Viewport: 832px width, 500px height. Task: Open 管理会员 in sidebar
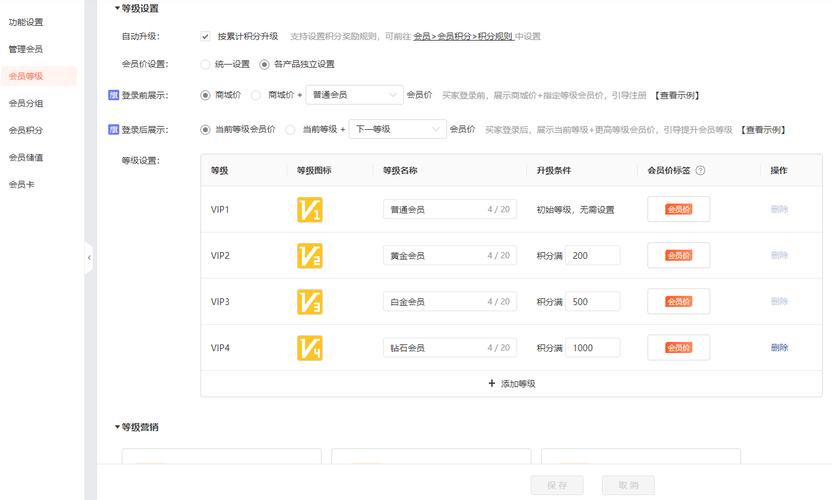pyautogui.click(x=26, y=49)
